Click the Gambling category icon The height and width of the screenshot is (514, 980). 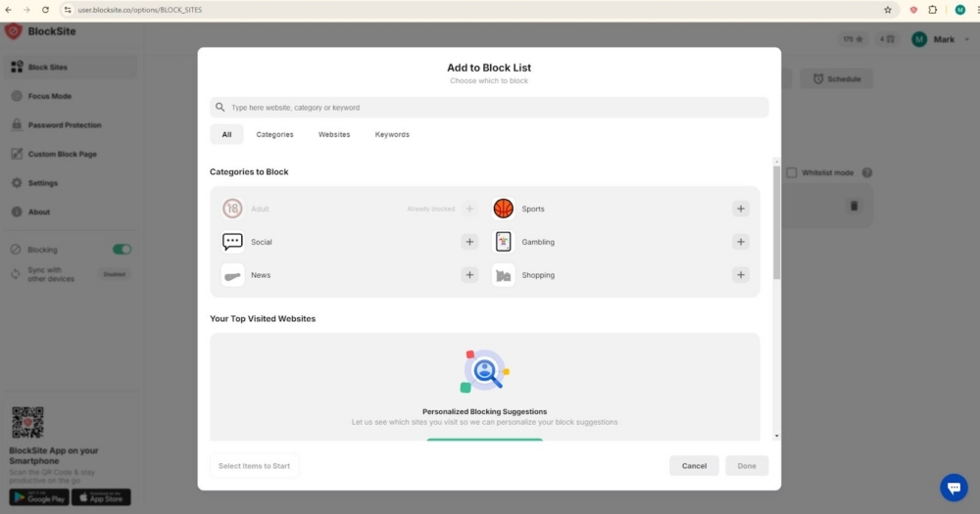click(x=503, y=242)
